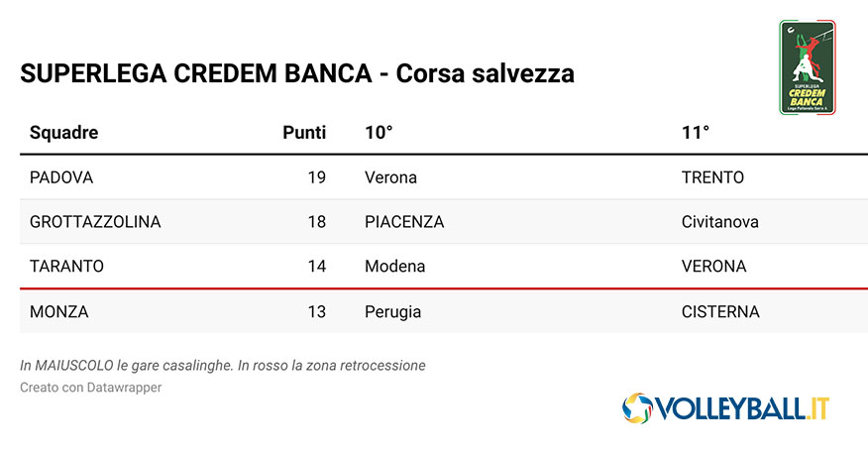Click the PIACENZA fixture cell
This screenshot has height=454, width=868.
[404, 222]
